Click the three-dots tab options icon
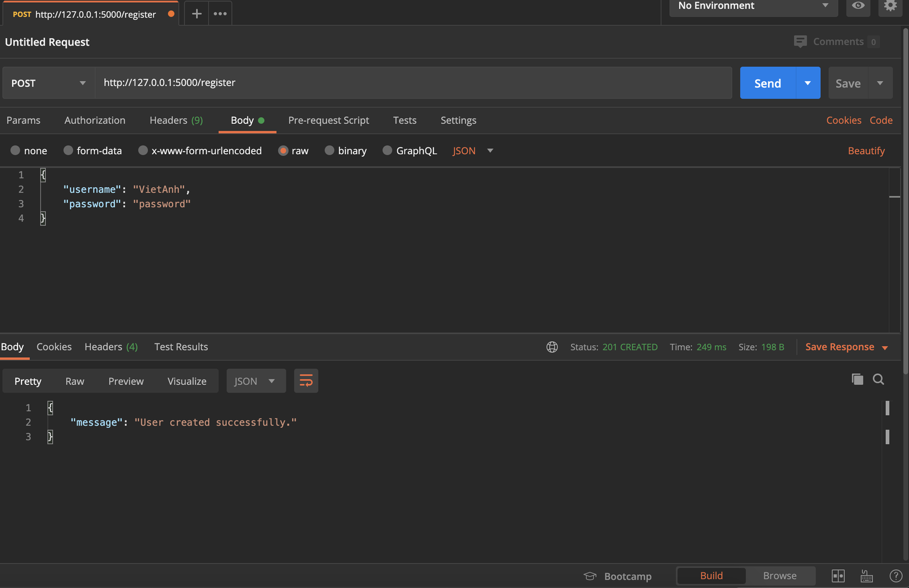The width and height of the screenshot is (909, 588). 220,14
